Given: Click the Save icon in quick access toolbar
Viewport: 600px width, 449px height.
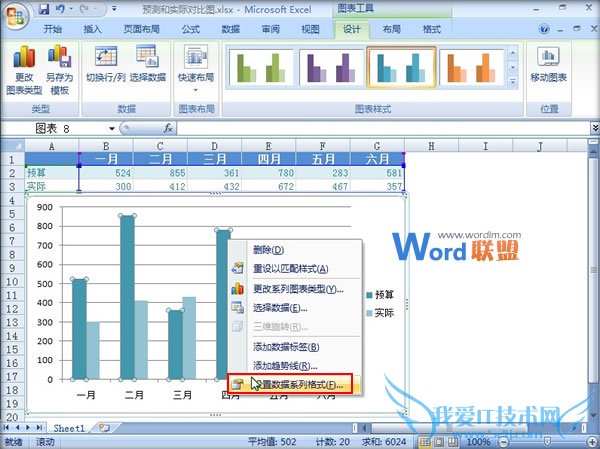Looking at the screenshot, I should click(x=43, y=9).
